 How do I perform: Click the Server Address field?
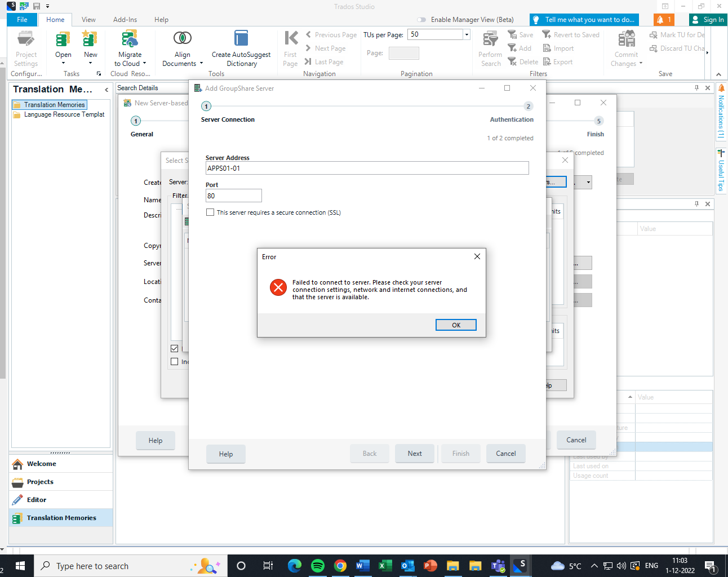[x=367, y=168]
